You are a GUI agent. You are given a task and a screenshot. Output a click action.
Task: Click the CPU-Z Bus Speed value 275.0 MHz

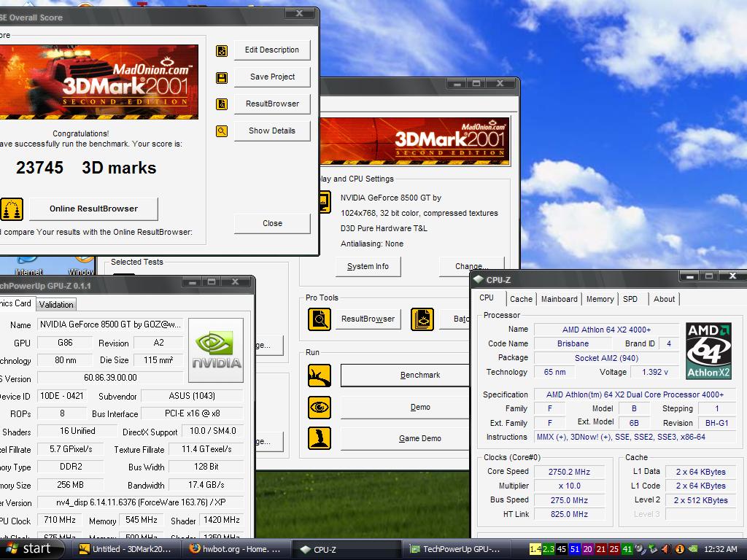[569, 500]
